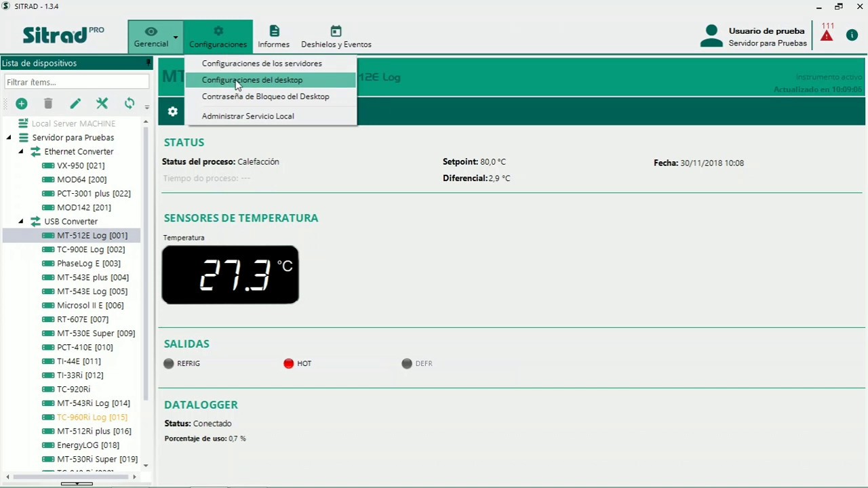Select device MT-530E Super [009]
Image resolution: width=868 pixels, height=488 pixels.
96,333
